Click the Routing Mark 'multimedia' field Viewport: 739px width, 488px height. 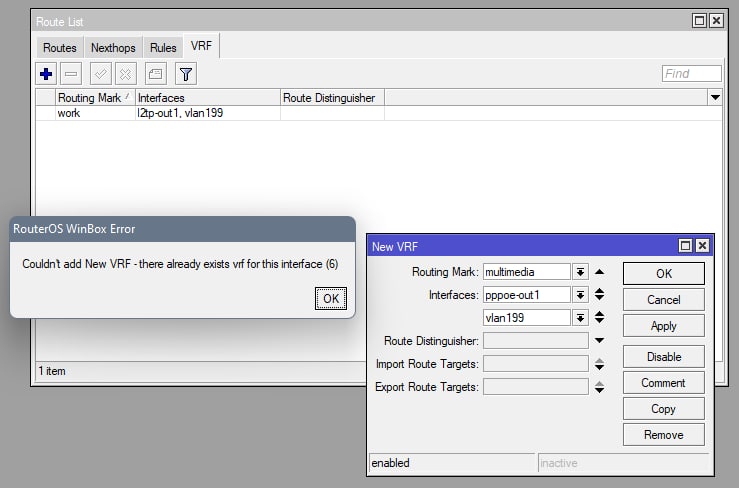click(527, 272)
